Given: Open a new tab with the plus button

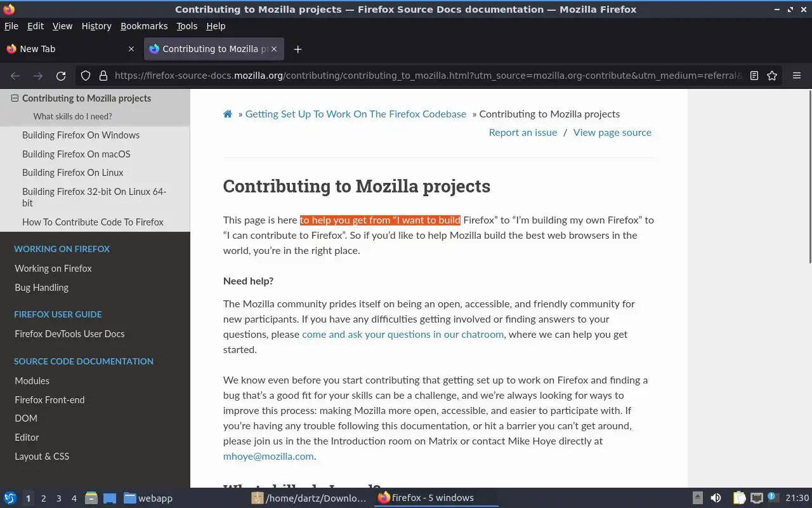Looking at the screenshot, I should coord(298,49).
